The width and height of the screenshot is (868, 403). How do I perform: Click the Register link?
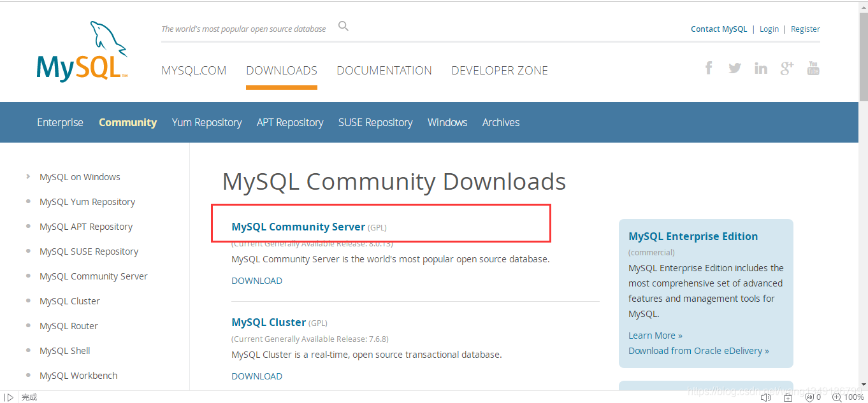[806, 29]
